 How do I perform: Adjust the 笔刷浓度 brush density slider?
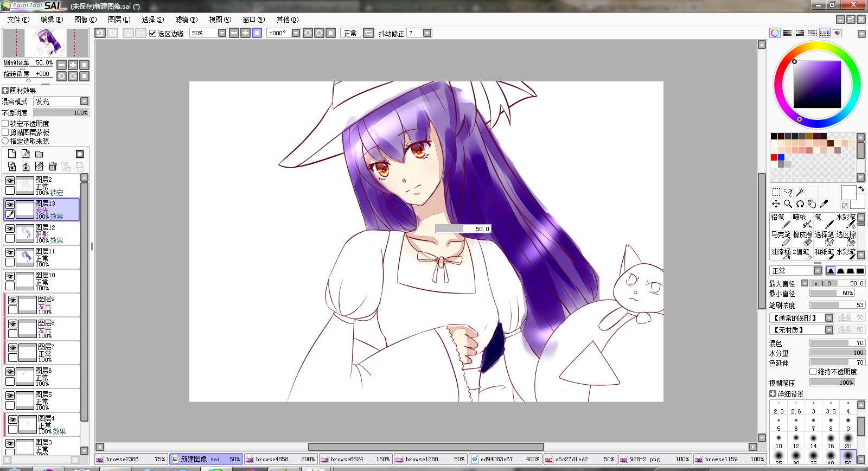click(x=837, y=305)
